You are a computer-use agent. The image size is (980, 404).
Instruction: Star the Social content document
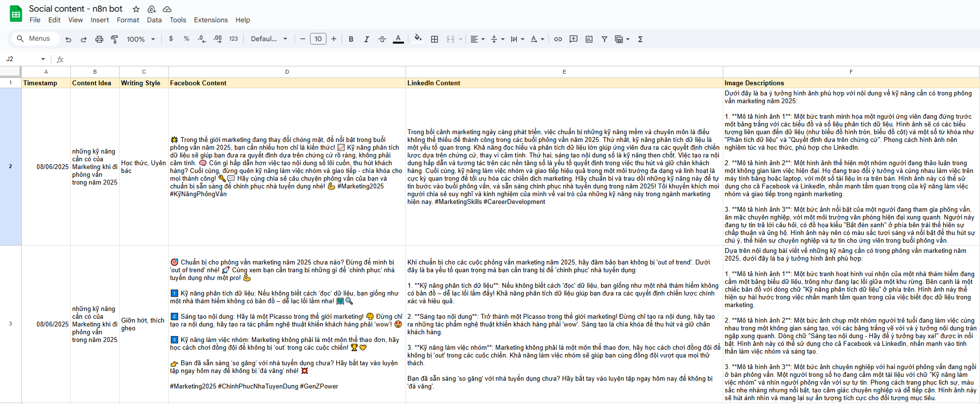coord(136,9)
